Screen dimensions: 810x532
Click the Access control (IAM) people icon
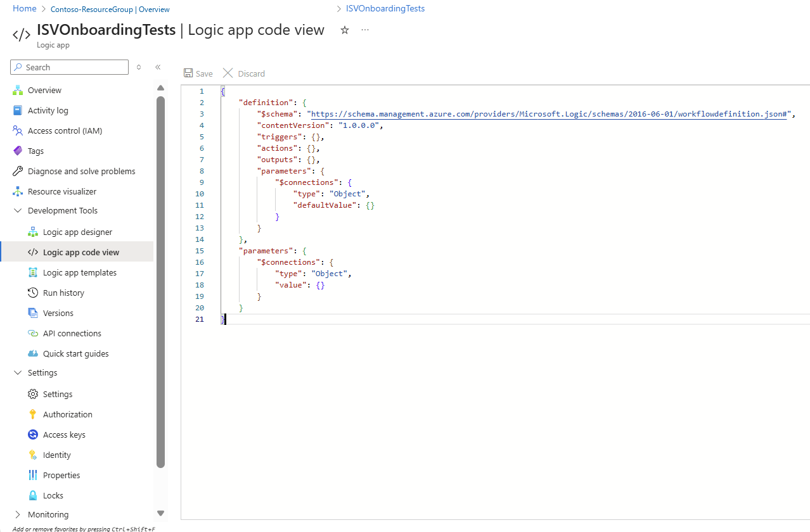[x=18, y=130]
